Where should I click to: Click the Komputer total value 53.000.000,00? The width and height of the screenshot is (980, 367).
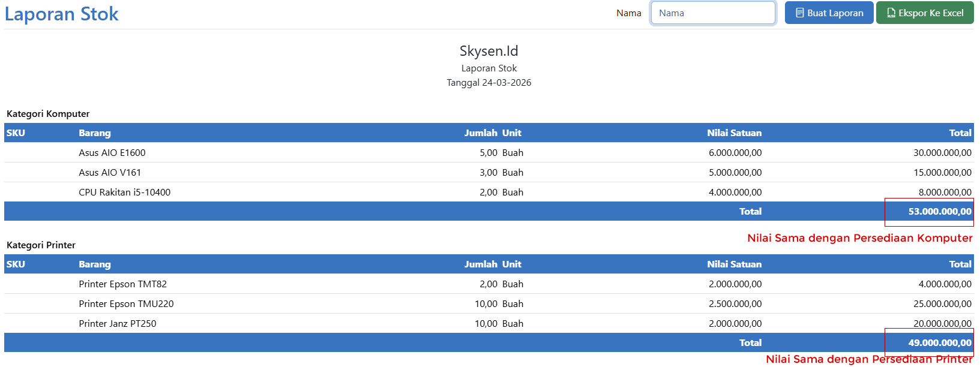[x=939, y=212]
